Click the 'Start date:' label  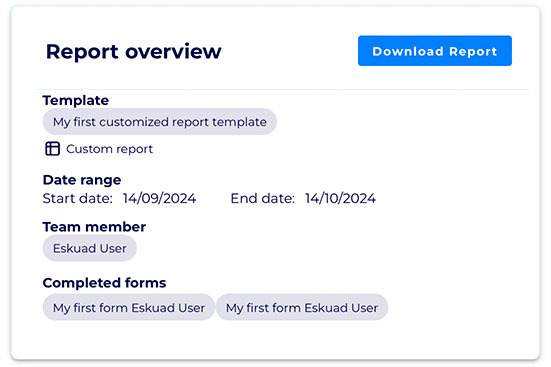click(x=78, y=198)
